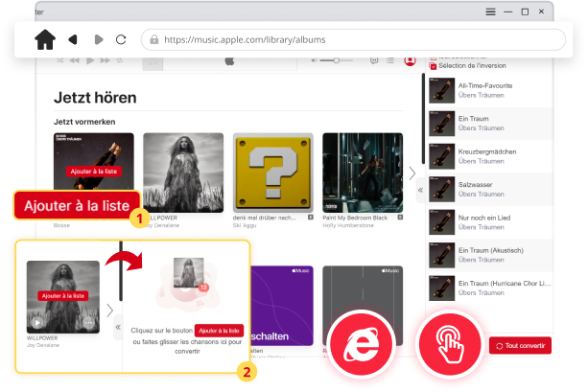Open the hamburger menu in the title bar
Viewport: 588px width, 392px height.
tap(490, 12)
